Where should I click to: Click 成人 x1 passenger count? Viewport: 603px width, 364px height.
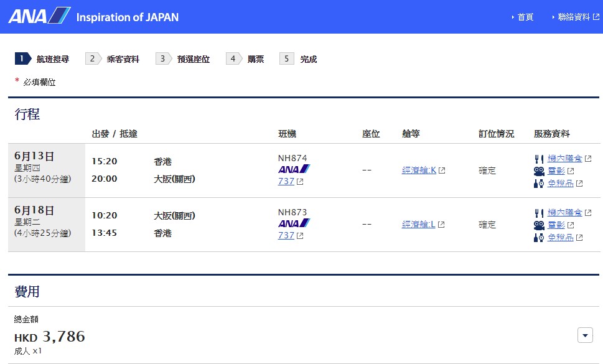tap(27, 351)
